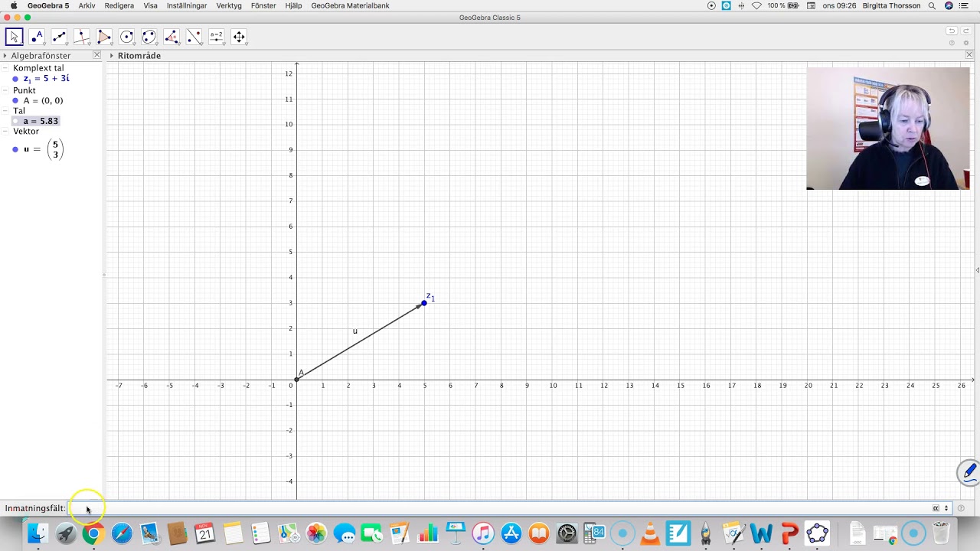This screenshot has height=551, width=980.
Task: Click the floating pen annotation button
Action: pyautogui.click(x=969, y=471)
